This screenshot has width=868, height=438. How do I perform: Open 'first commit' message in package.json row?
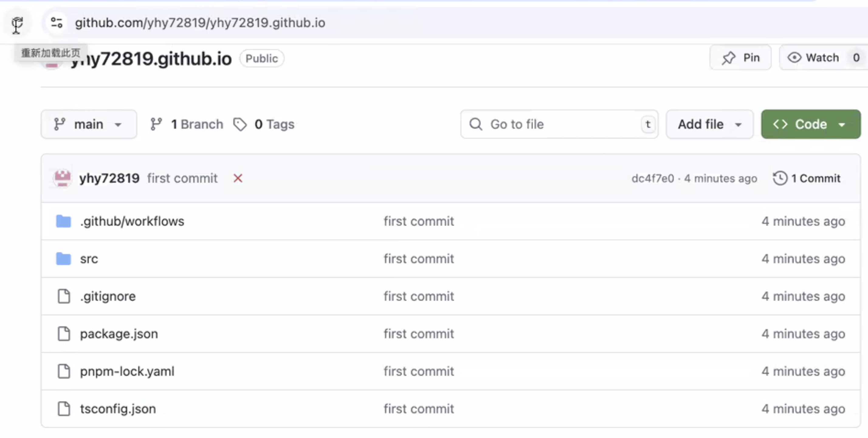tap(419, 334)
